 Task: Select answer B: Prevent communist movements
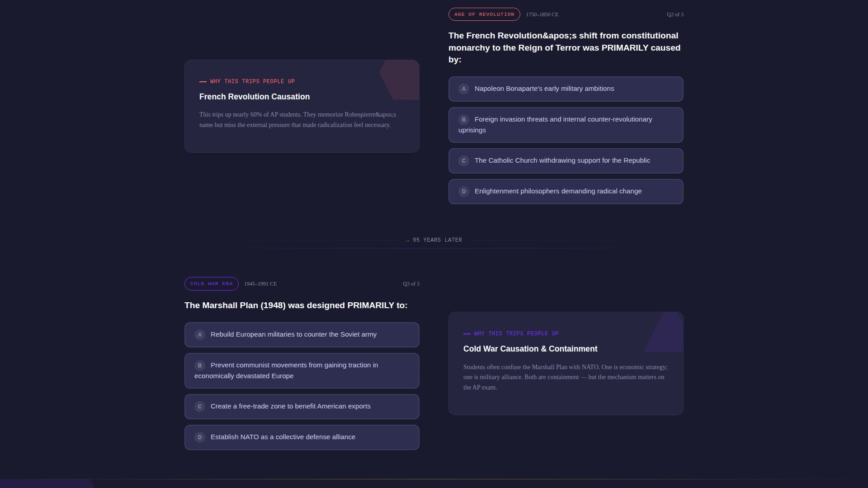pyautogui.click(x=302, y=371)
